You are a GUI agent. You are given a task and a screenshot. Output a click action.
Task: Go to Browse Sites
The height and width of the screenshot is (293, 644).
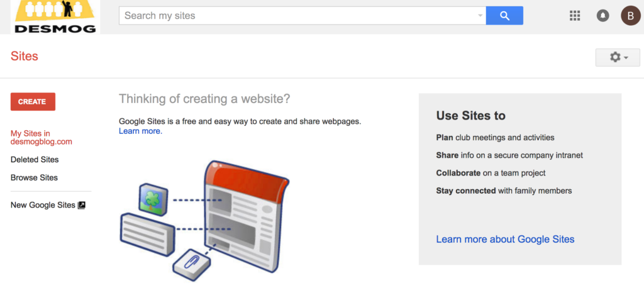click(34, 177)
